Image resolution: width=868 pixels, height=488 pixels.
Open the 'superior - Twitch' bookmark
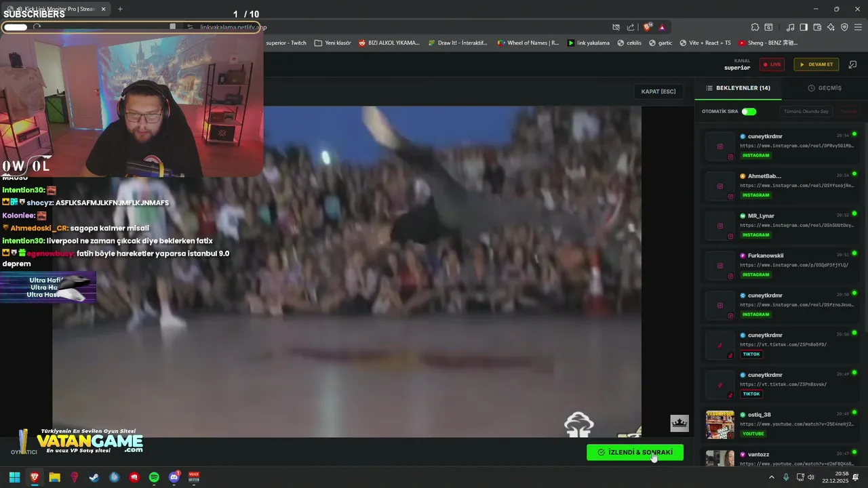click(286, 43)
